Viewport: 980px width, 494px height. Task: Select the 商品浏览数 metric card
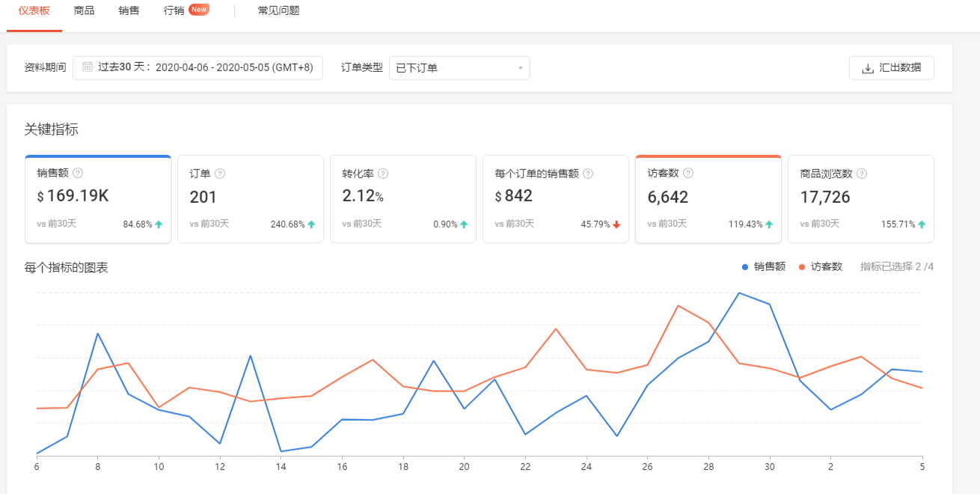point(860,199)
